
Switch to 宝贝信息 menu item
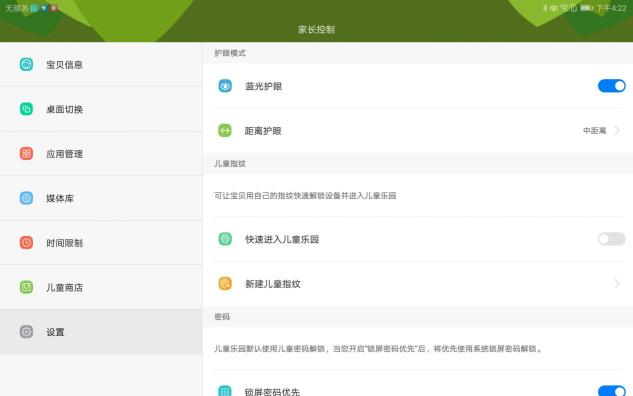101,65
